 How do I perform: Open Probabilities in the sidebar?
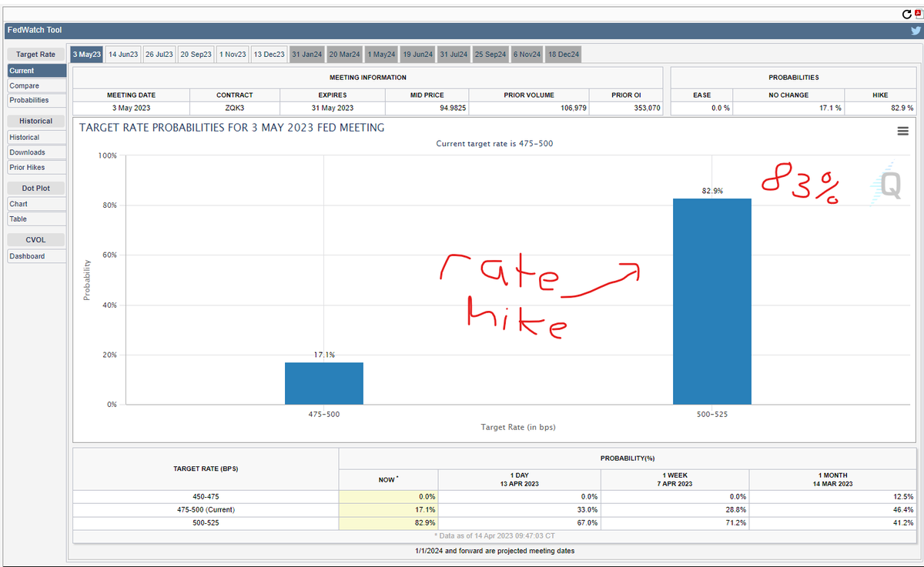pyautogui.click(x=36, y=100)
